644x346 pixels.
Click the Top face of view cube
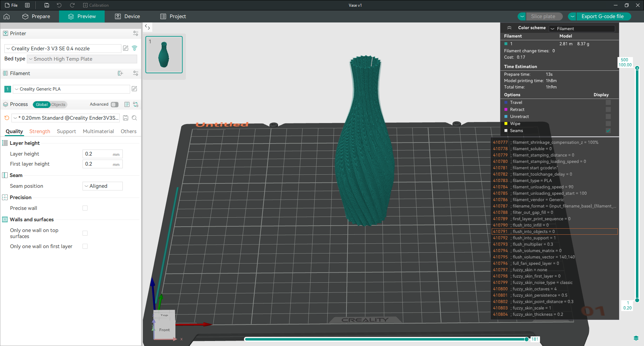164,315
